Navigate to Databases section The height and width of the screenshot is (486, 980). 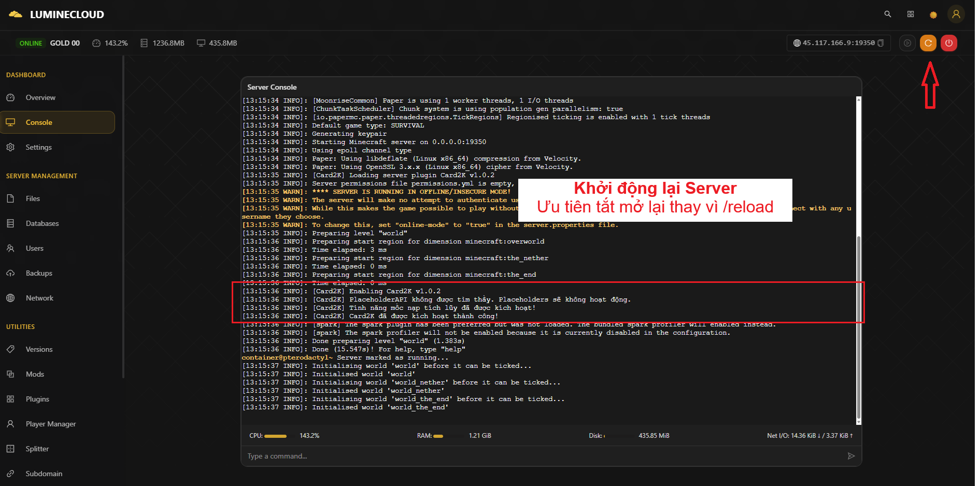(x=42, y=223)
